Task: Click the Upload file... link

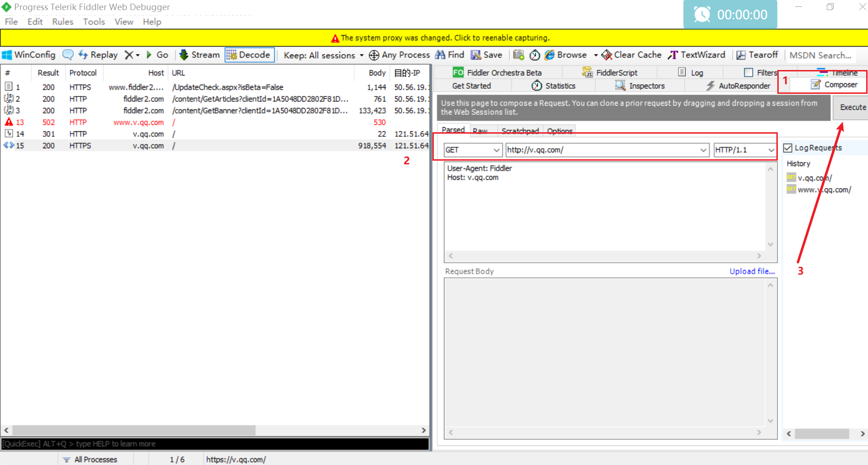Action: coord(752,271)
